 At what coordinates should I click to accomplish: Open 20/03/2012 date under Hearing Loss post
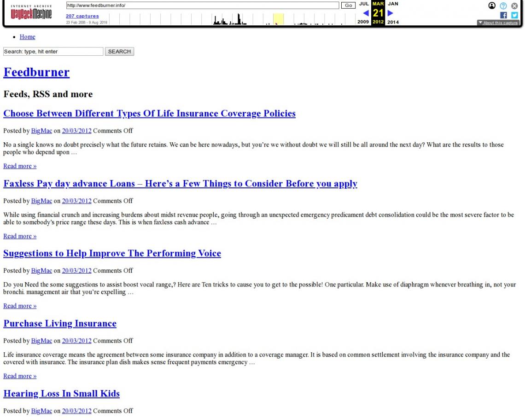pos(76,411)
